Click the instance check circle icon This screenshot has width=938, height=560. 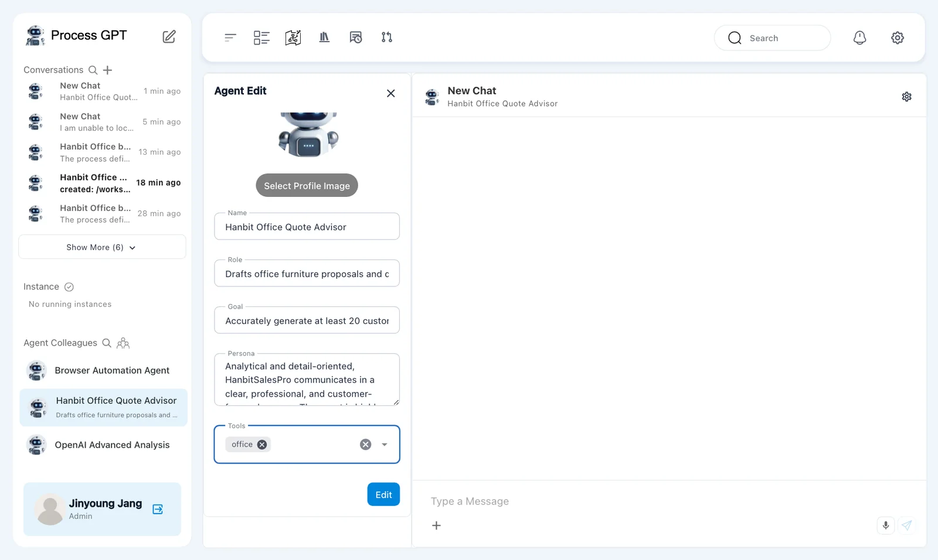[x=69, y=287]
